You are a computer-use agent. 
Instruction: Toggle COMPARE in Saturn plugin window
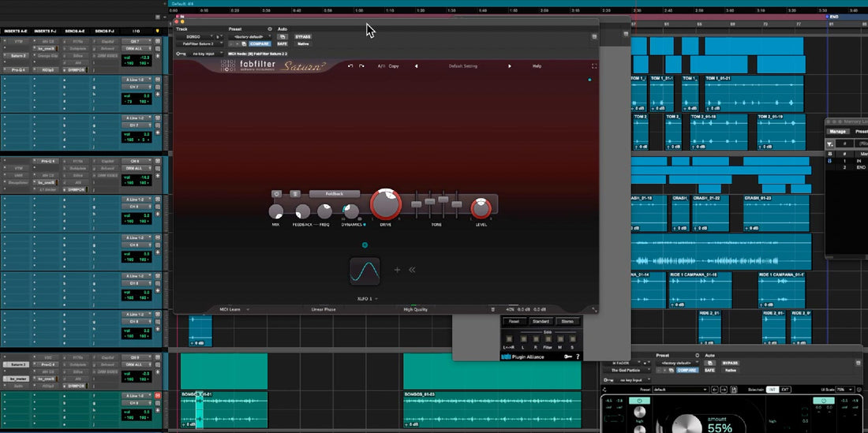(x=260, y=43)
